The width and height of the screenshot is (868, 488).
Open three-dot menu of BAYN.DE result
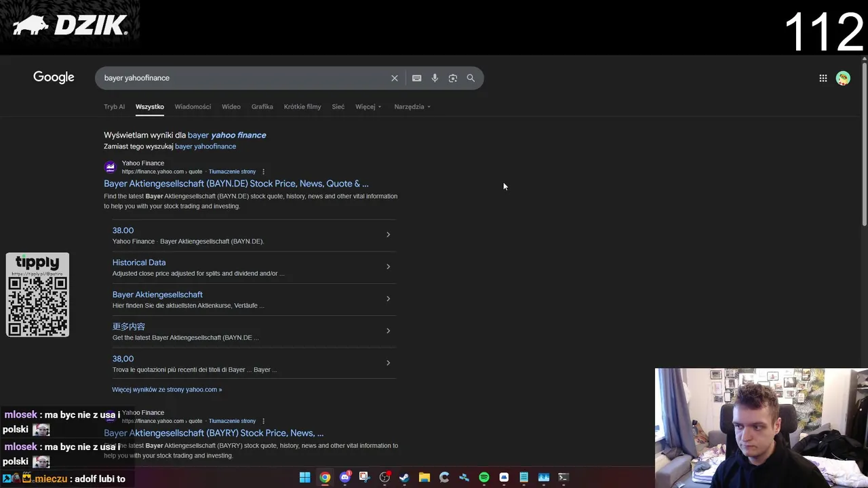click(x=263, y=171)
